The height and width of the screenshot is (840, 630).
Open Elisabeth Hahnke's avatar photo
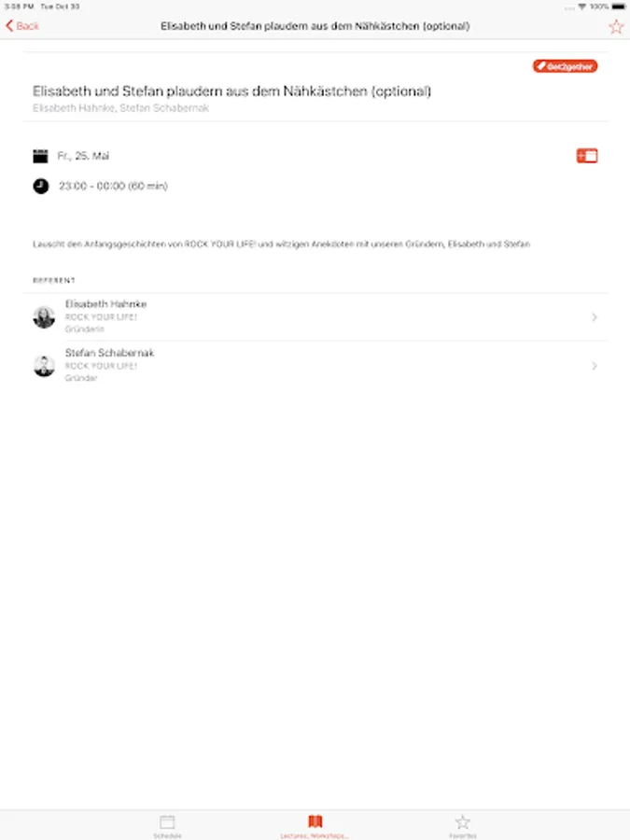pos(44,317)
